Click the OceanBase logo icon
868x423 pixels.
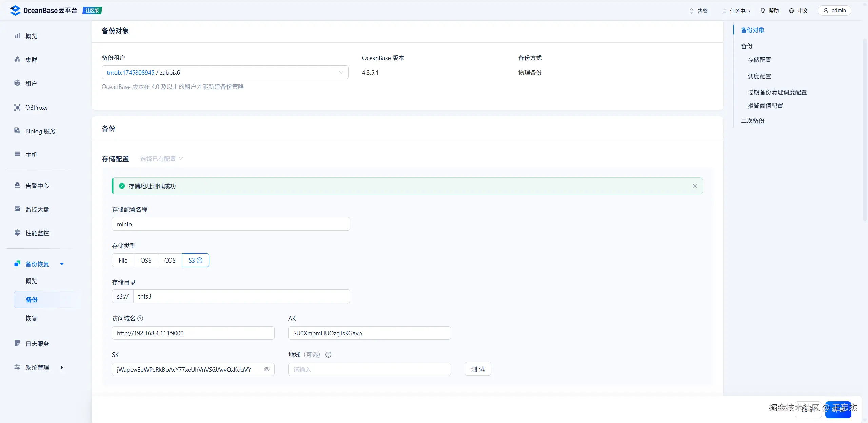click(15, 11)
